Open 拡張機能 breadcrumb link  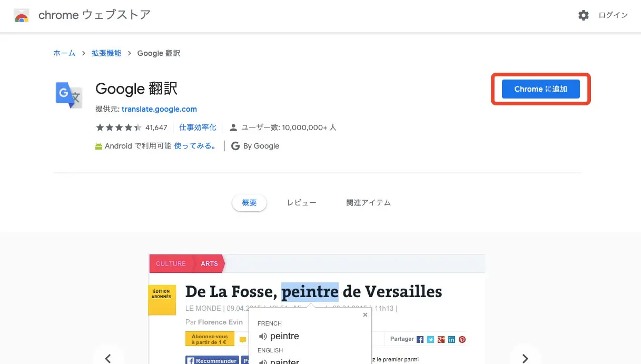106,53
